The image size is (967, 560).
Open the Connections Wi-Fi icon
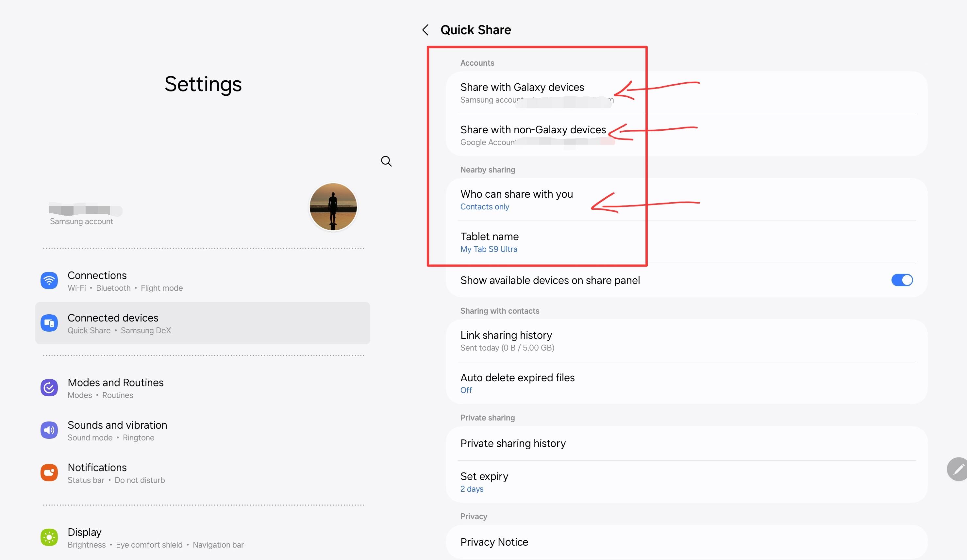click(x=49, y=281)
